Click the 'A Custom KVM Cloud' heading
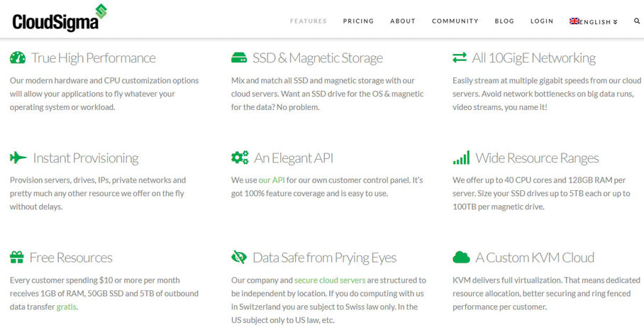644x328 pixels. point(535,258)
